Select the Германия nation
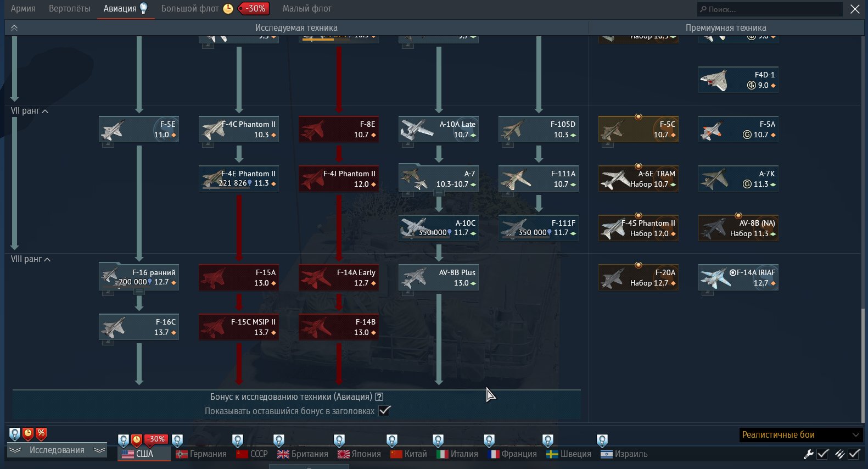The height and width of the screenshot is (469, 868). [201, 454]
